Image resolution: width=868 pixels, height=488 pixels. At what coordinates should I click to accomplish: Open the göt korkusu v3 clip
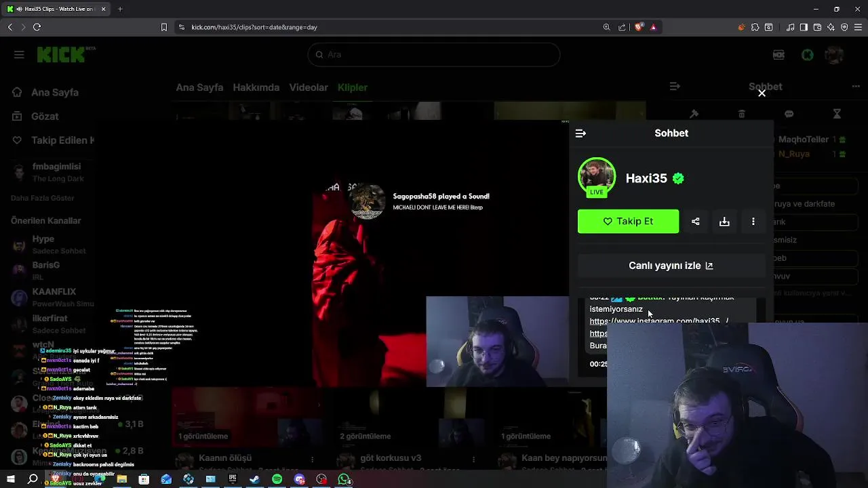(391, 458)
